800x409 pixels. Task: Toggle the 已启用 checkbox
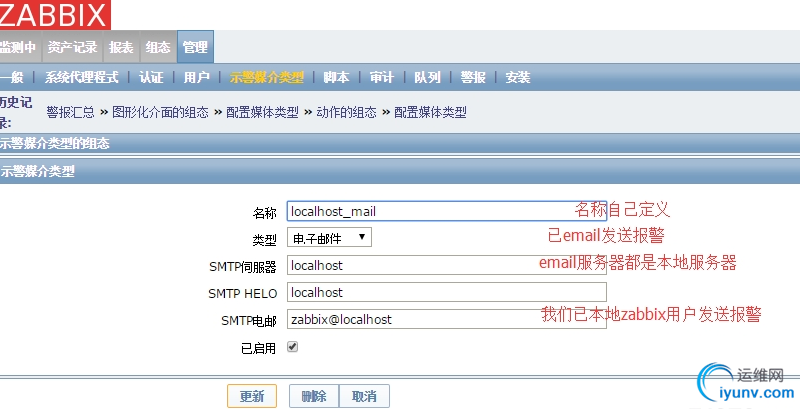(x=292, y=347)
